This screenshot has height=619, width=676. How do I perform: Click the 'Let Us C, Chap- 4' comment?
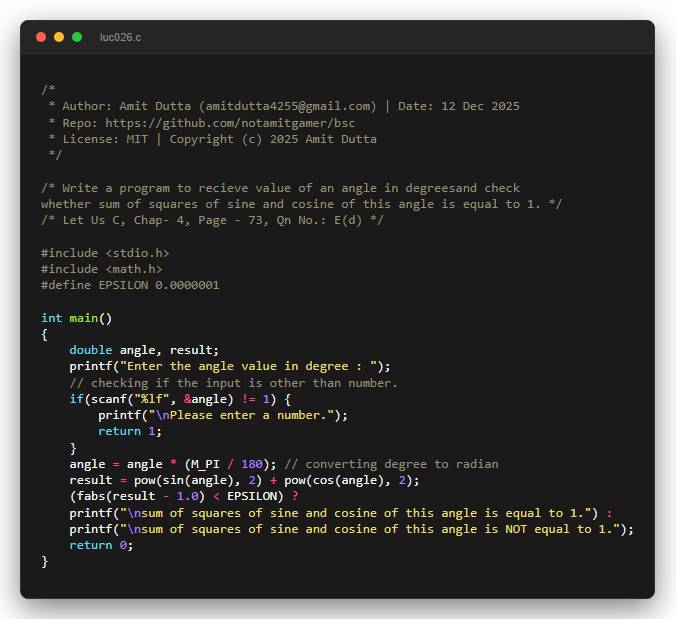[x=212, y=220]
